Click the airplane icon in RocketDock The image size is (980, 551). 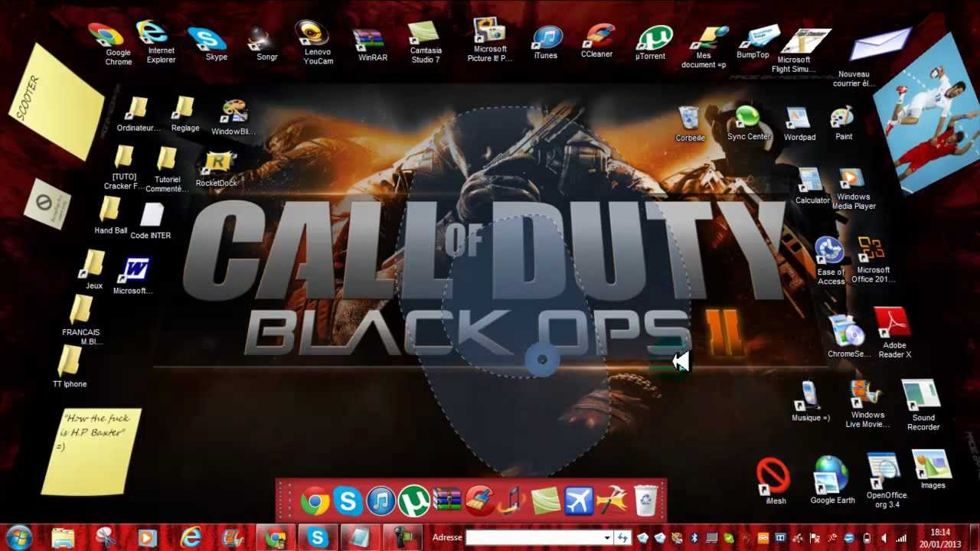tap(580, 502)
